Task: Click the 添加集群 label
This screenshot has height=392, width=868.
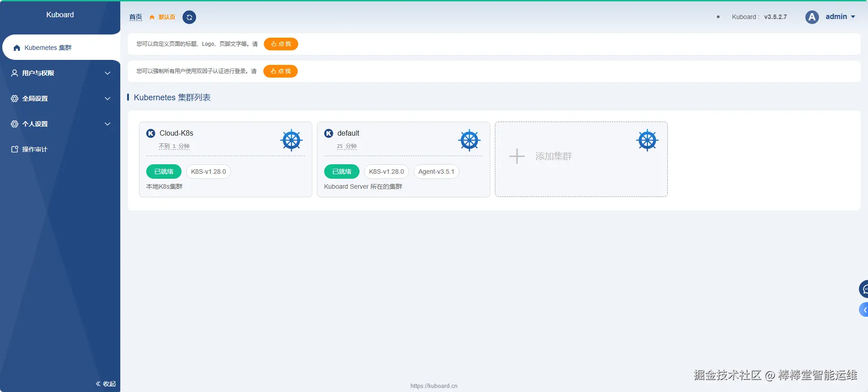Action: (553, 156)
